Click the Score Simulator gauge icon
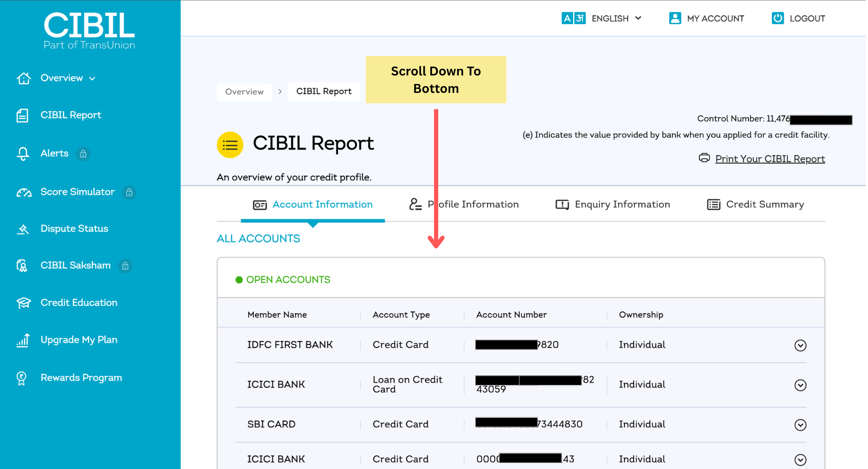868x469 pixels. point(24,192)
